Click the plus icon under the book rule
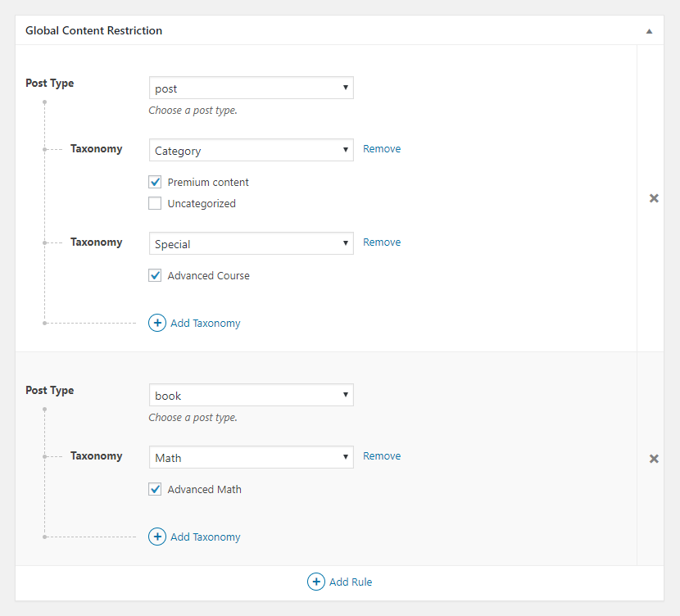This screenshot has width=680, height=616. point(157,537)
